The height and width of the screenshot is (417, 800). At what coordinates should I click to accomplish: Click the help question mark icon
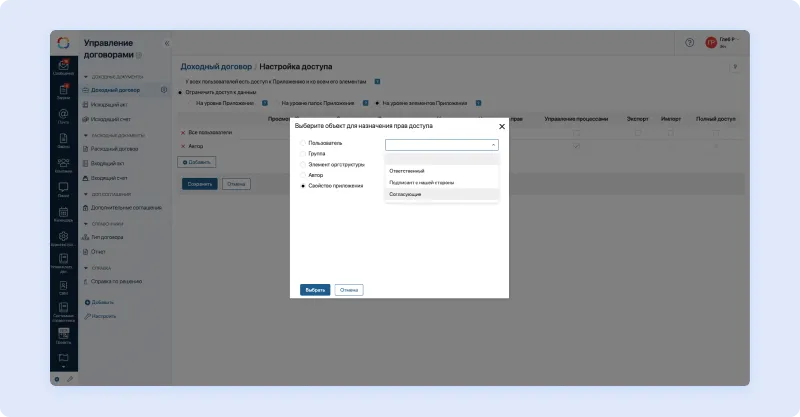pos(689,42)
